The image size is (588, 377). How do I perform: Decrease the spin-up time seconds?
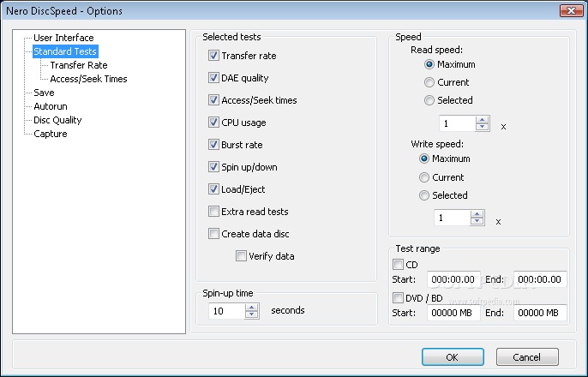(x=252, y=314)
